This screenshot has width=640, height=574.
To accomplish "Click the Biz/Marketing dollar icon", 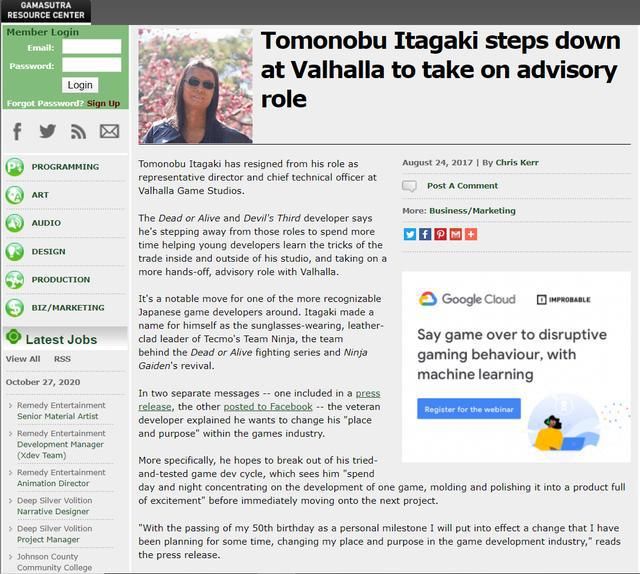I will (x=15, y=308).
